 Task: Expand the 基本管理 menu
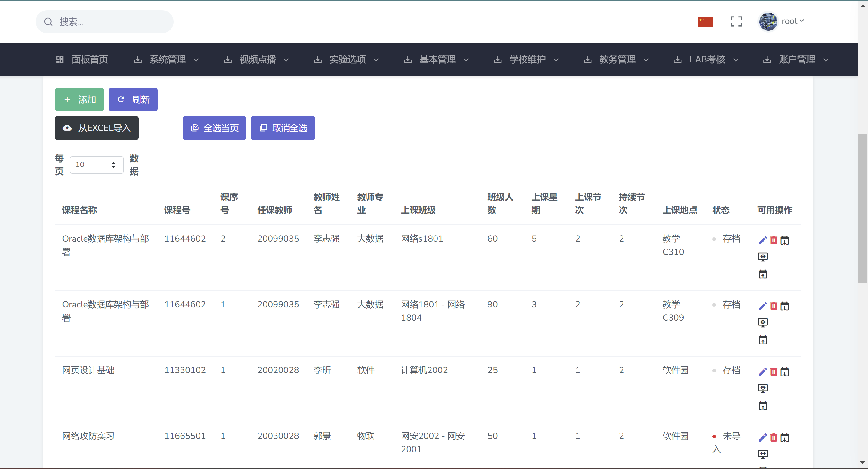(436, 60)
